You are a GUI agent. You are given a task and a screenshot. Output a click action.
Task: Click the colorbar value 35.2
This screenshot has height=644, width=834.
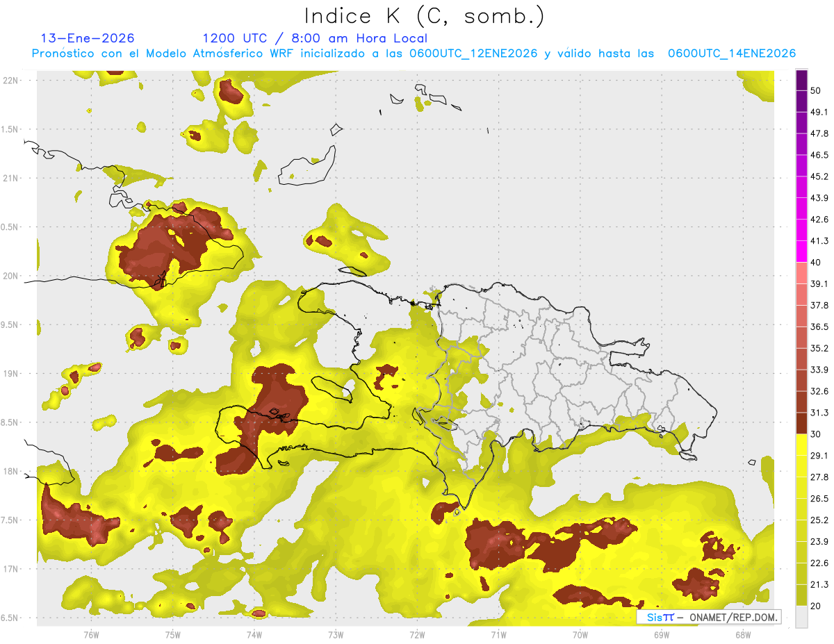pos(819,348)
